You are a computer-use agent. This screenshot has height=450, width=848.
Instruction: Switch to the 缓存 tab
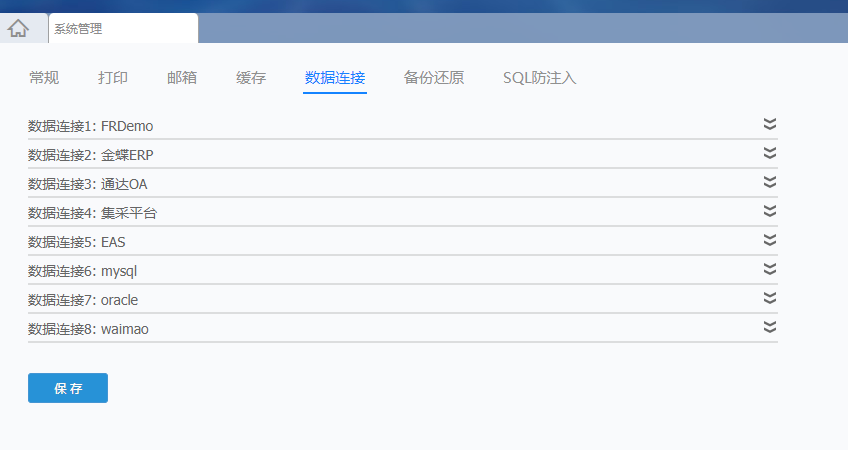coord(251,78)
